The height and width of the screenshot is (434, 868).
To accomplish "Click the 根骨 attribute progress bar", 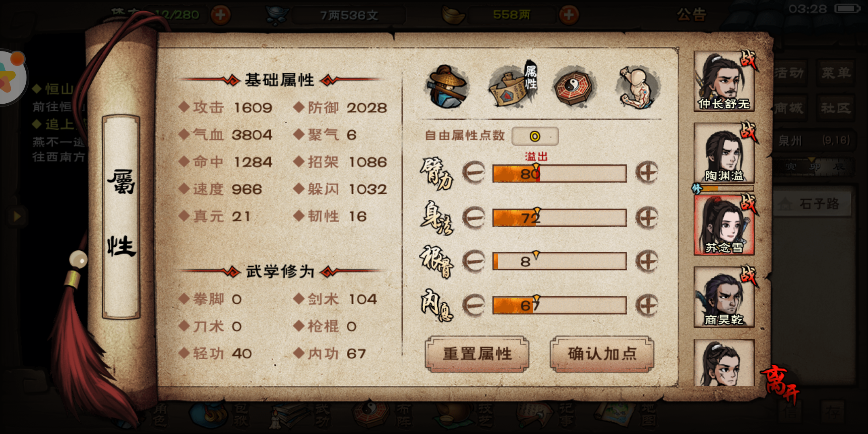I will [x=559, y=262].
